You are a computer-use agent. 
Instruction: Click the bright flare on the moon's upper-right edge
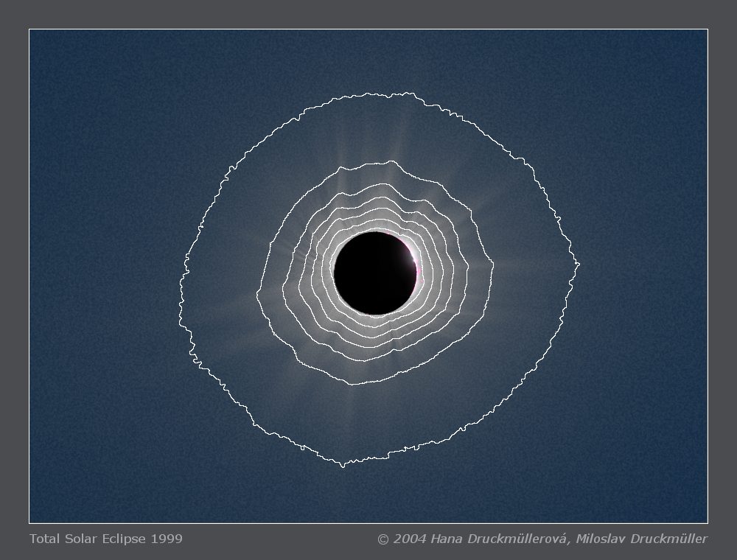(411, 256)
